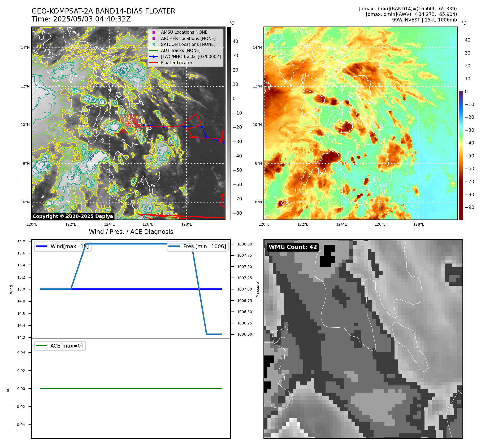The height and width of the screenshot is (448, 481).
Task: Click the grayscale temperature colorbar
Action: 229,123
